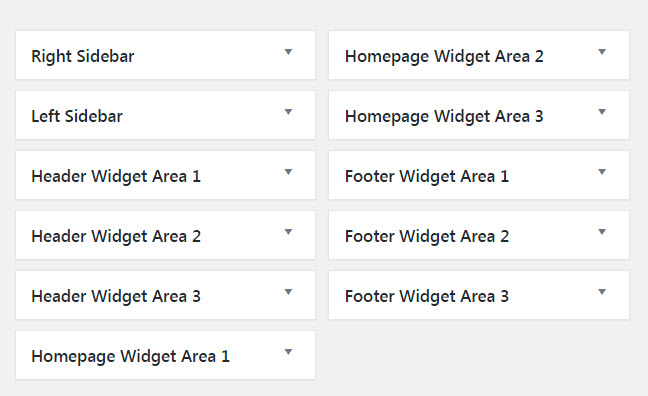
Task: Click Header Widget Area 1 arrow
Action: point(288,172)
